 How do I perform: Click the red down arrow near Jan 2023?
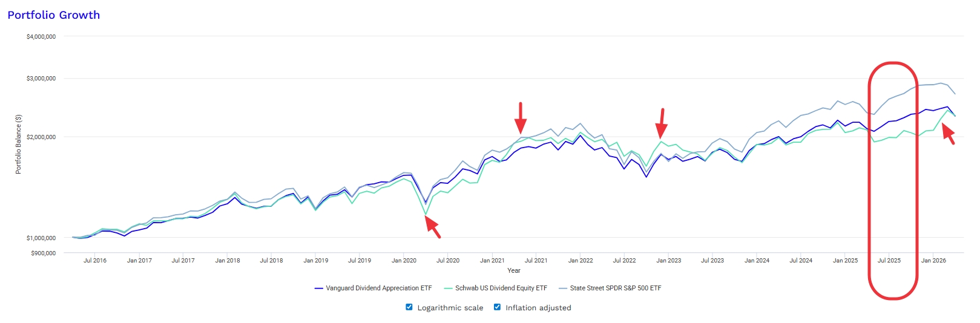click(662, 123)
